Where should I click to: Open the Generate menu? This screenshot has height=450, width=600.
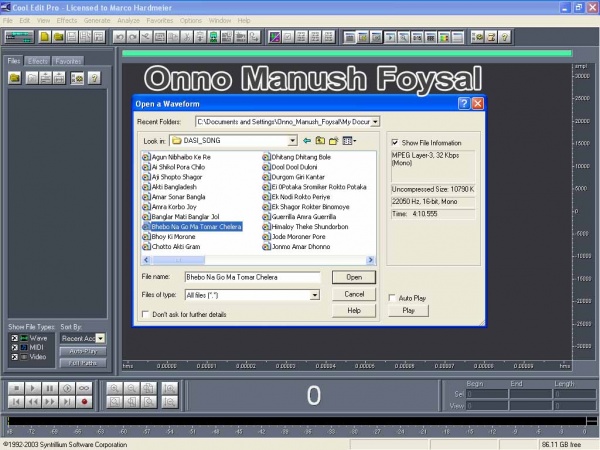97,20
